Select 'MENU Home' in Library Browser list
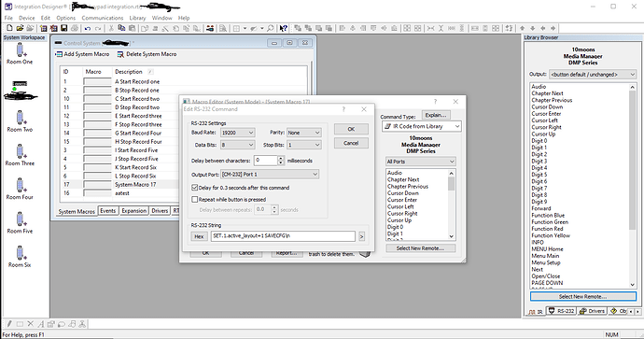644x339 pixels. [x=547, y=249]
